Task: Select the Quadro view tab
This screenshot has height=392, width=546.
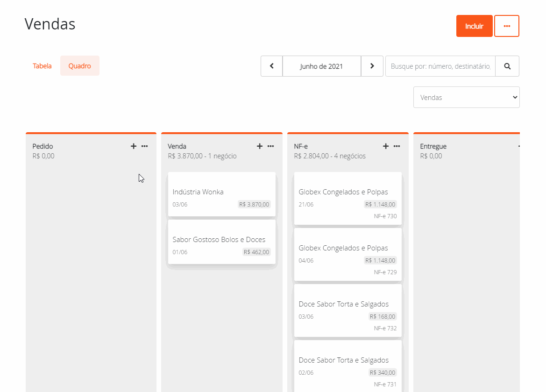Action: (79, 66)
